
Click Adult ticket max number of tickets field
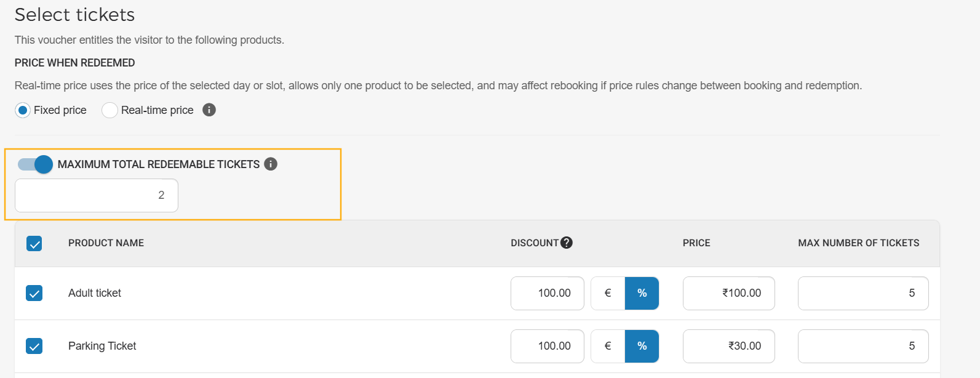point(863,293)
